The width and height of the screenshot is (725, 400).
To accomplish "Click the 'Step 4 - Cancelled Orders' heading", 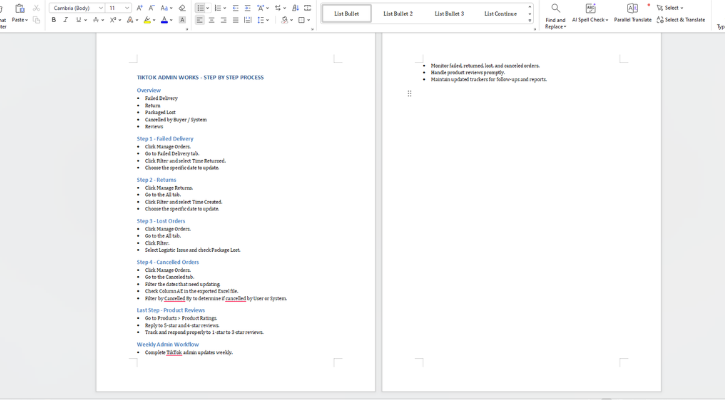I will [x=168, y=262].
